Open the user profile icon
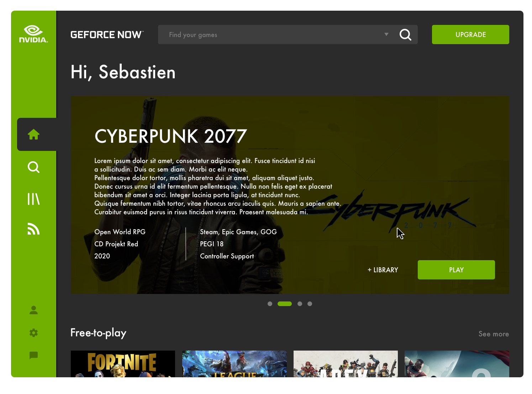The width and height of the screenshot is (532, 394). (x=34, y=310)
